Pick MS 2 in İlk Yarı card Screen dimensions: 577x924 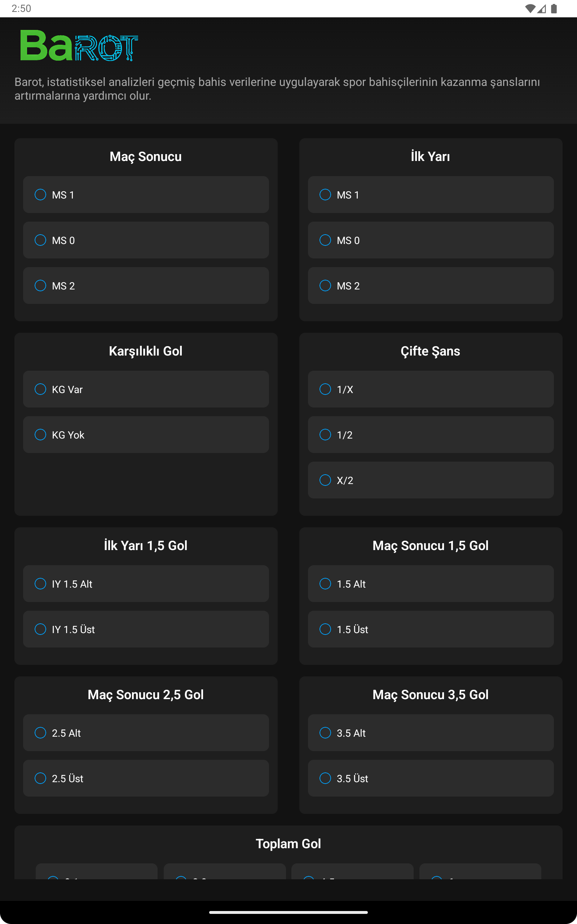point(325,286)
